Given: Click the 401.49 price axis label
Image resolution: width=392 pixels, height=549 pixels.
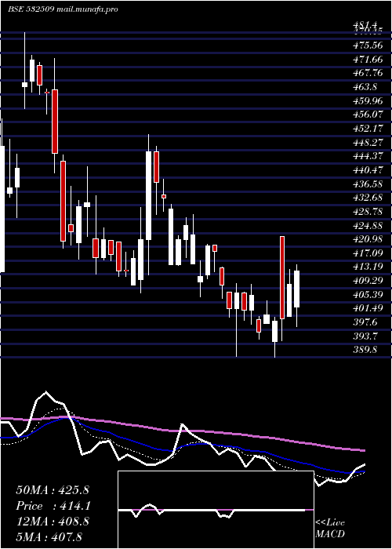Looking at the screenshot, I should pyautogui.click(x=368, y=308).
